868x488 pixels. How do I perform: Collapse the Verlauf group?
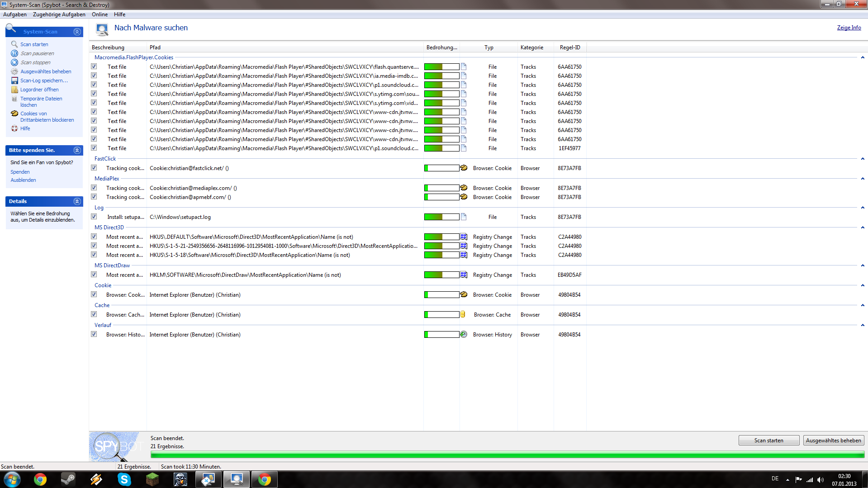pos(863,325)
